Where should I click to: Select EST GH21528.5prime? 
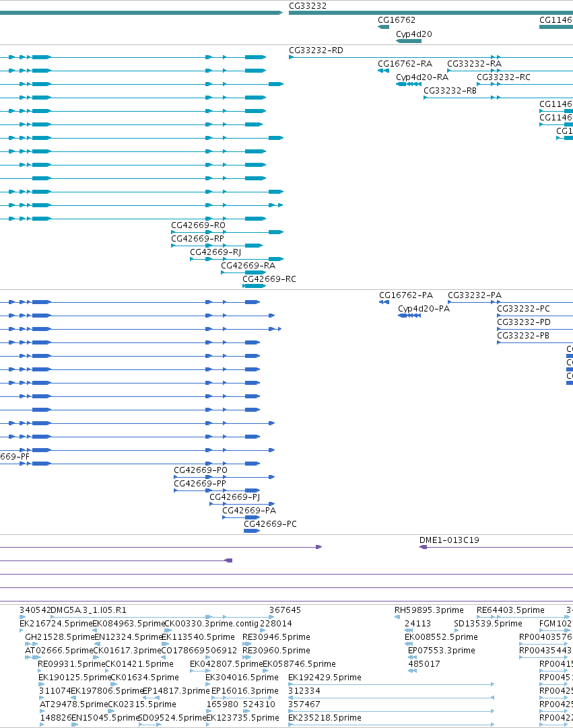point(59,637)
